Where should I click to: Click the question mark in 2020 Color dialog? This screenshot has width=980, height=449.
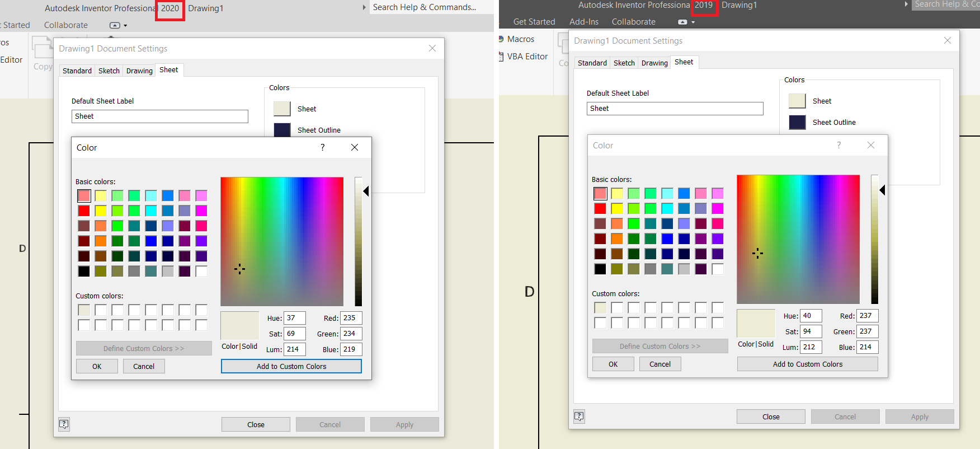322,147
